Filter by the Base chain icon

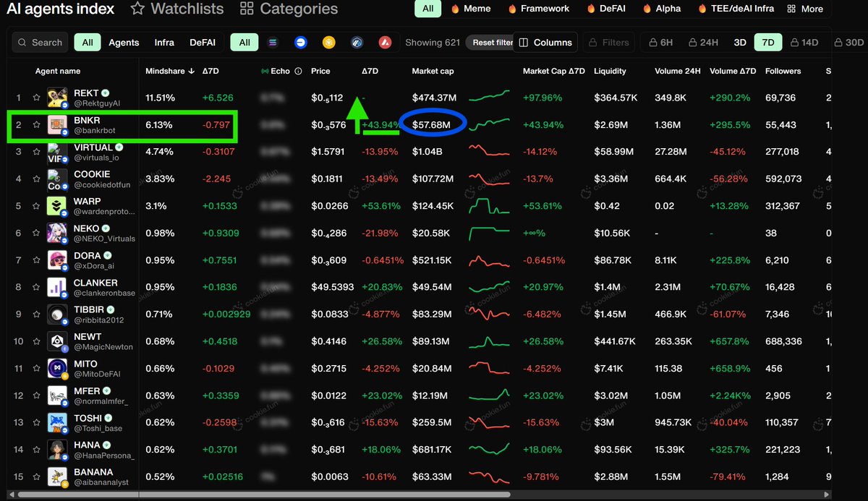[301, 42]
